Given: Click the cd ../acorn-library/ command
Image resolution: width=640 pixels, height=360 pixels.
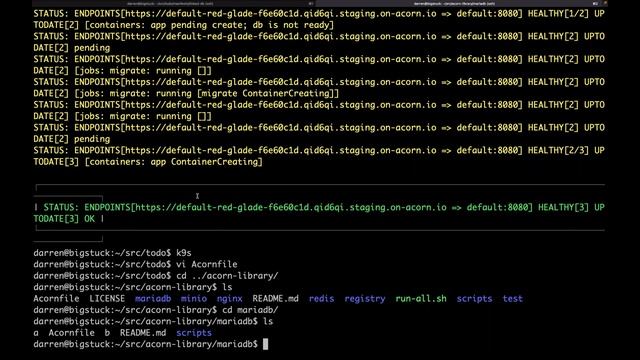Looking at the screenshot, I should [x=227, y=276].
